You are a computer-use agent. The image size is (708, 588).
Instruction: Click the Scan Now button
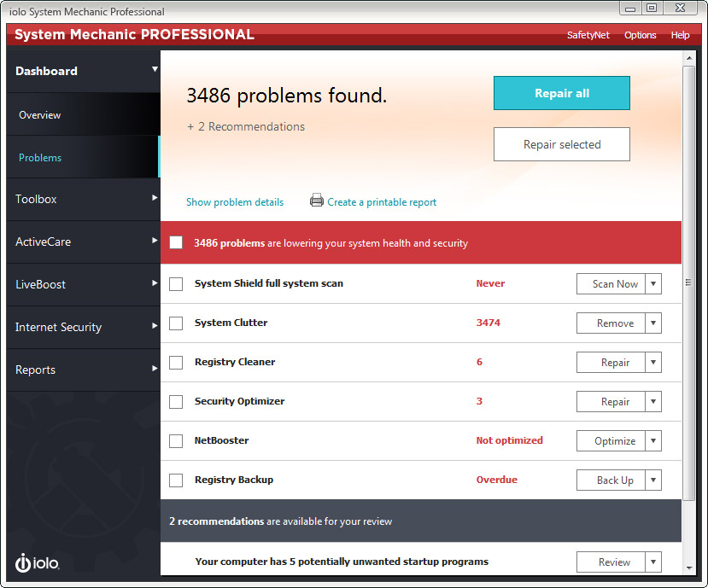[611, 284]
